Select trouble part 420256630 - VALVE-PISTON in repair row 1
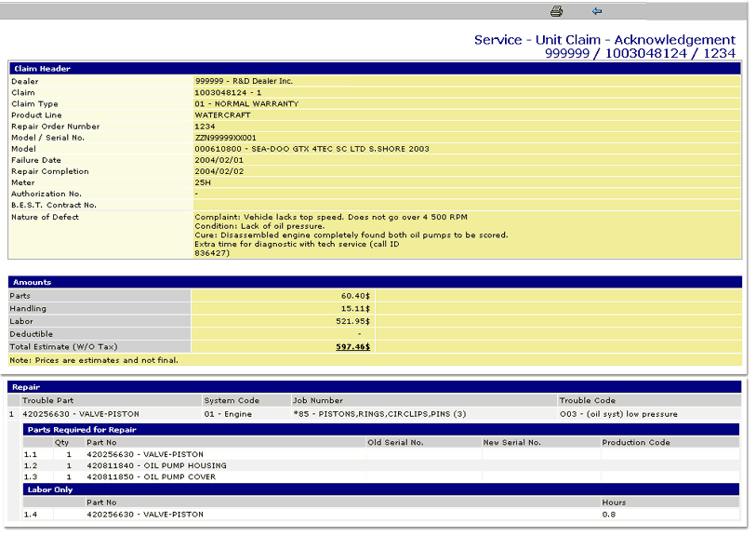This screenshot has height=536, width=756. click(81, 414)
